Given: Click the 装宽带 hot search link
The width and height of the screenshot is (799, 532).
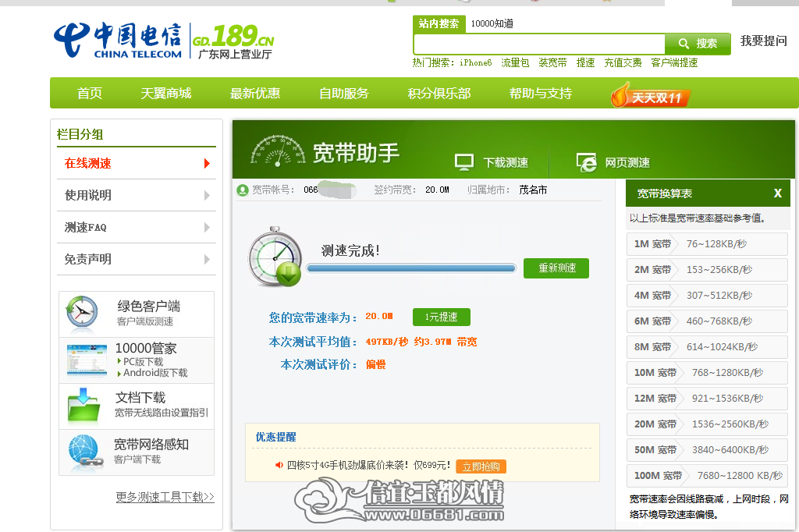Looking at the screenshot, I should click(x=553, y=62).
